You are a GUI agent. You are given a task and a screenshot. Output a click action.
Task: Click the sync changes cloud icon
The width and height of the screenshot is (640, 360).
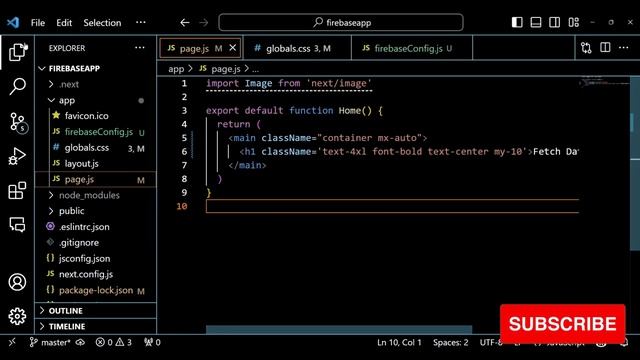pyautogui.click(x=80, y=342)
